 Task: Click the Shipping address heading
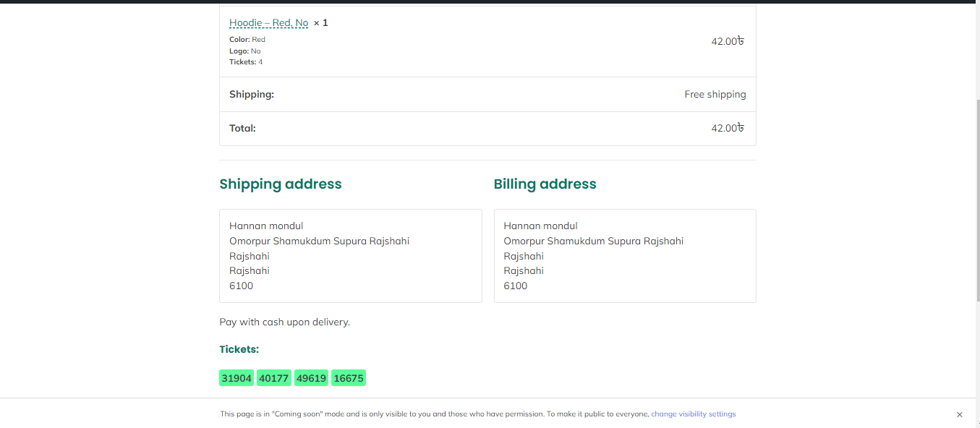coord(281,184)
